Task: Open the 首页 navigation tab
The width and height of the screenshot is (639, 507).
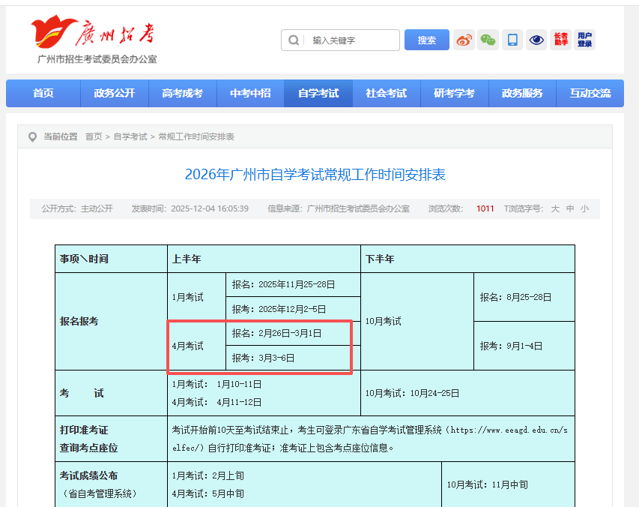Action: [43, 93]
